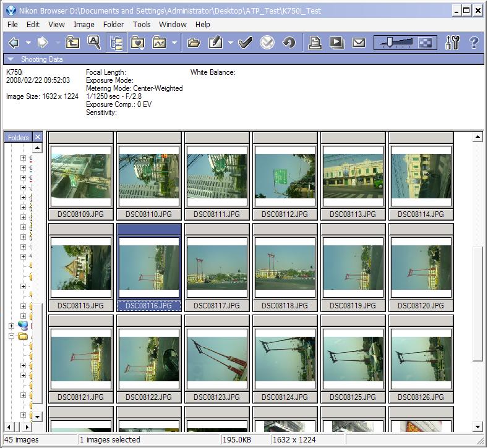Select the DSC08110.JPG thumbnail
488x448 pixels.
[x=149, y=176]
